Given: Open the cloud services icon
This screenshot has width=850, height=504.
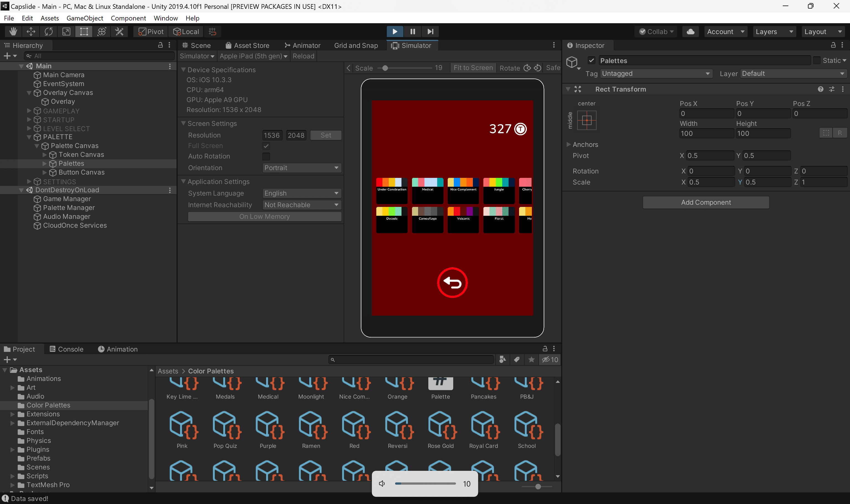Looking at the screenshot, I should 690,32.
